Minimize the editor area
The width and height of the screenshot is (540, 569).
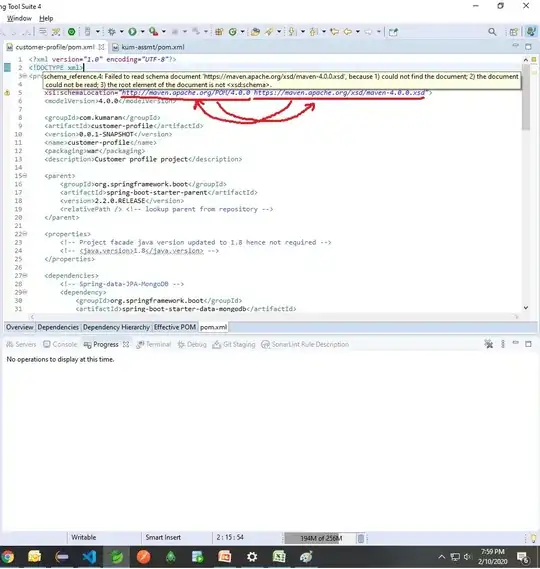click(x=516, y=46)
